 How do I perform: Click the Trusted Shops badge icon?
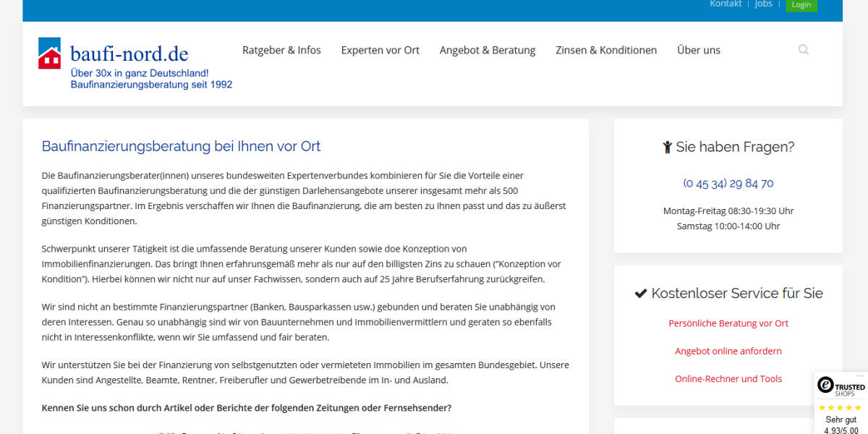(826, 386)
